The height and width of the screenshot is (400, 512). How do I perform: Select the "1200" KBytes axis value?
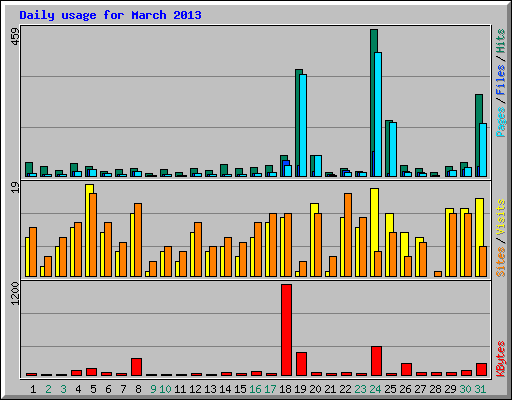15,293
